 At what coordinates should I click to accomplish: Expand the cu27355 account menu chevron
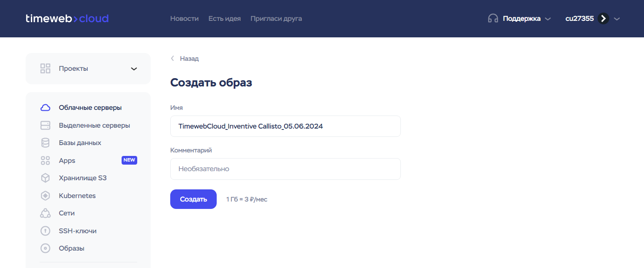point(617,19)
